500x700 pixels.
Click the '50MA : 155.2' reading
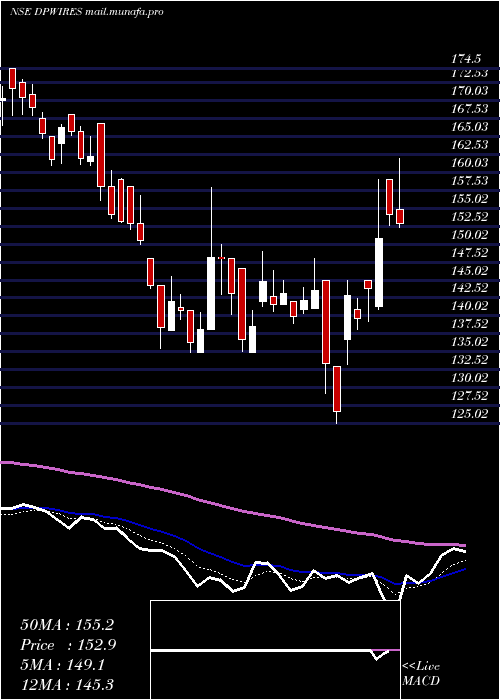click(x=66, y=625)
